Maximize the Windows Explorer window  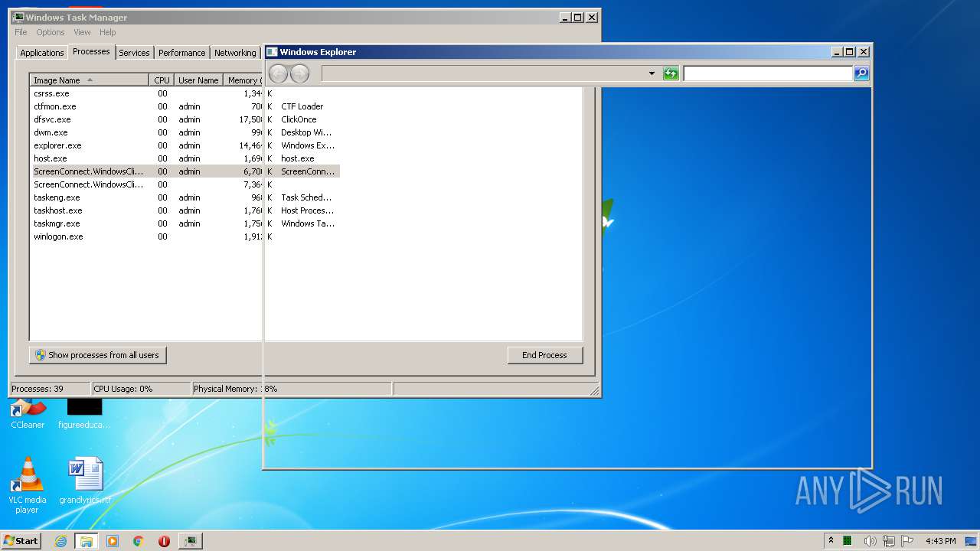coord(850,52)
